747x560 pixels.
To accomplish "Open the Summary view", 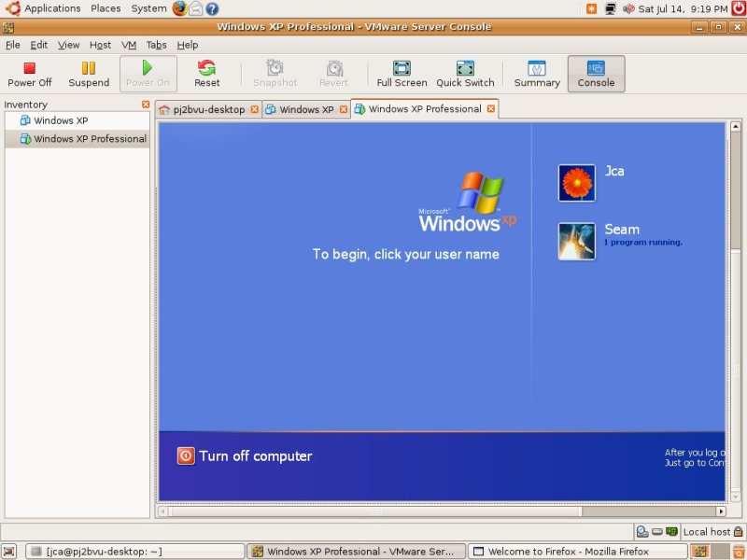I will [x=537, y=74].
